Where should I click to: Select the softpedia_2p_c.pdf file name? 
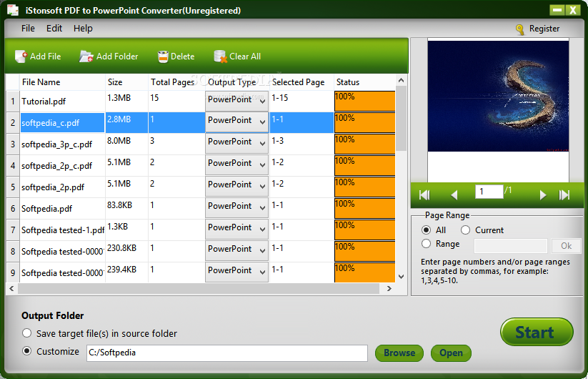pos(56,166)
